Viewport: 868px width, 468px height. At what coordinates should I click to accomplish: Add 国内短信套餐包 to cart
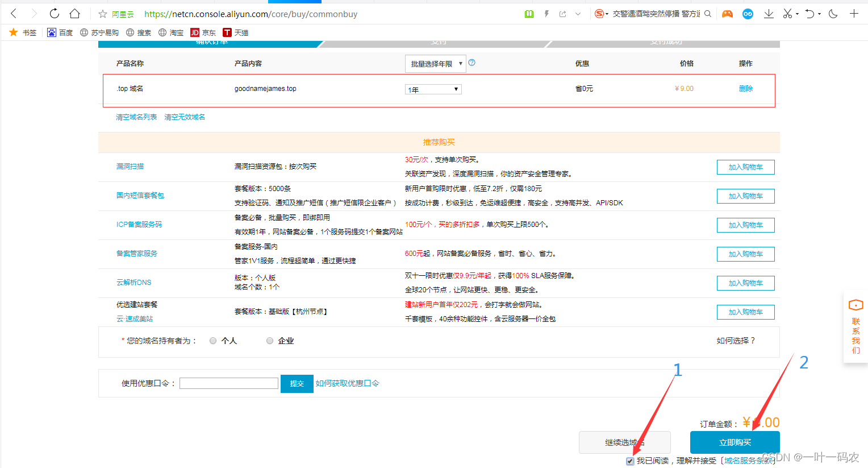pyautogui.click(x=746, y=196)
